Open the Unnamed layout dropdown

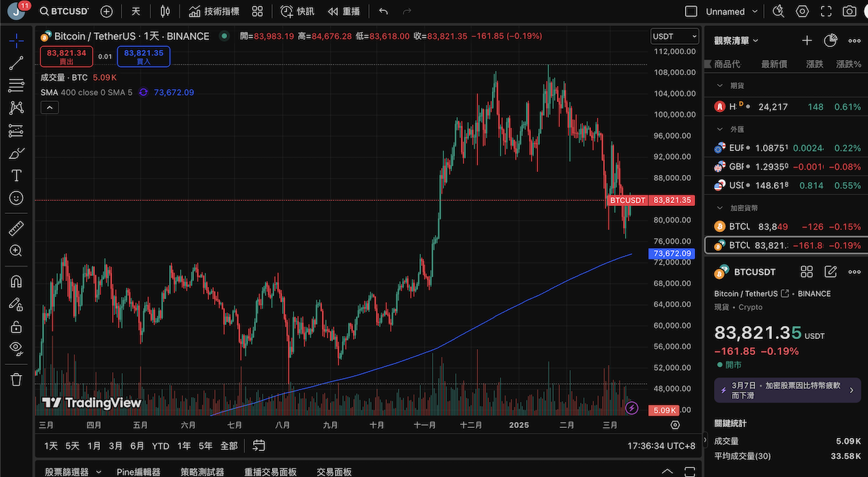click(x=732, y=12)
